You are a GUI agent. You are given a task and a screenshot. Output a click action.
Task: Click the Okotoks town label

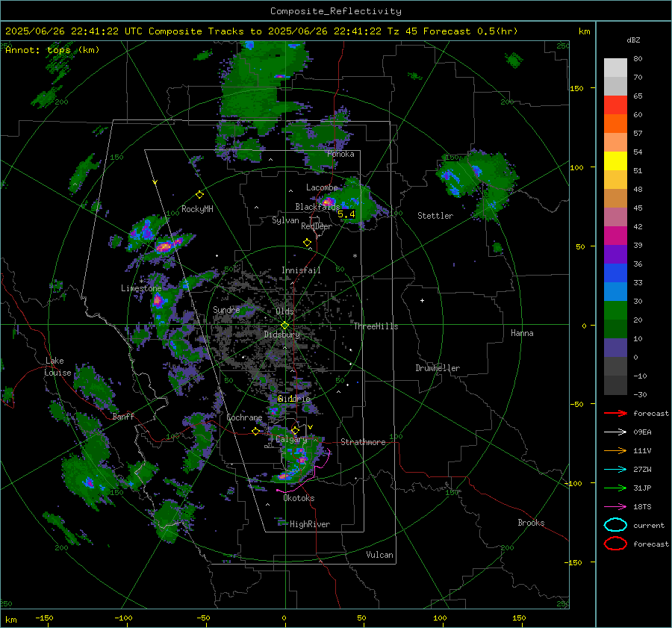pos(299,499)
